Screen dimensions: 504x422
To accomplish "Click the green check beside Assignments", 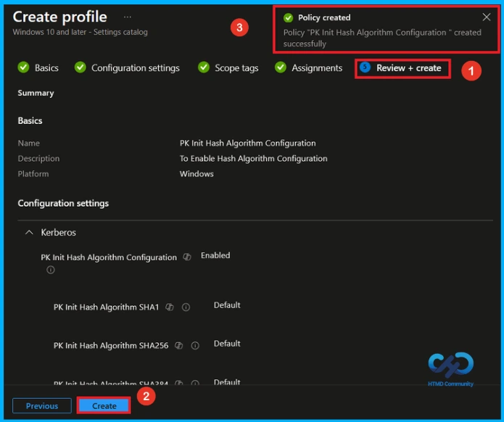I will click(281, 67).
